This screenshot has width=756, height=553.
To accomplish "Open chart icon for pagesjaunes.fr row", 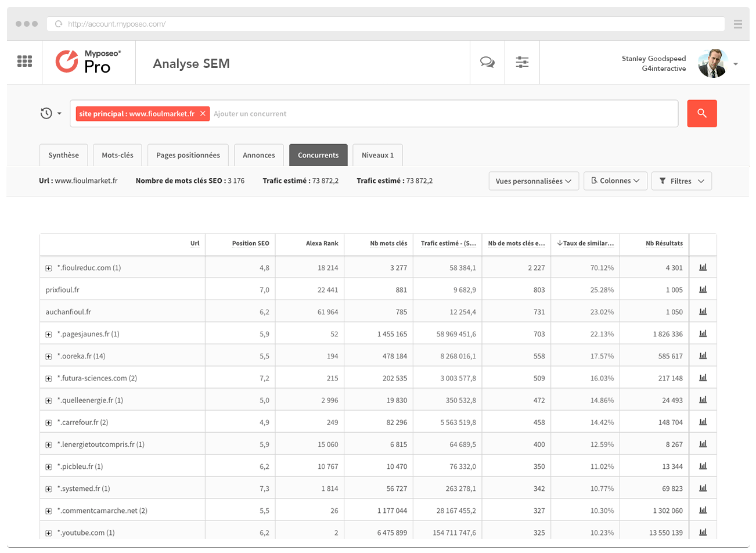I will coord(703,333).
